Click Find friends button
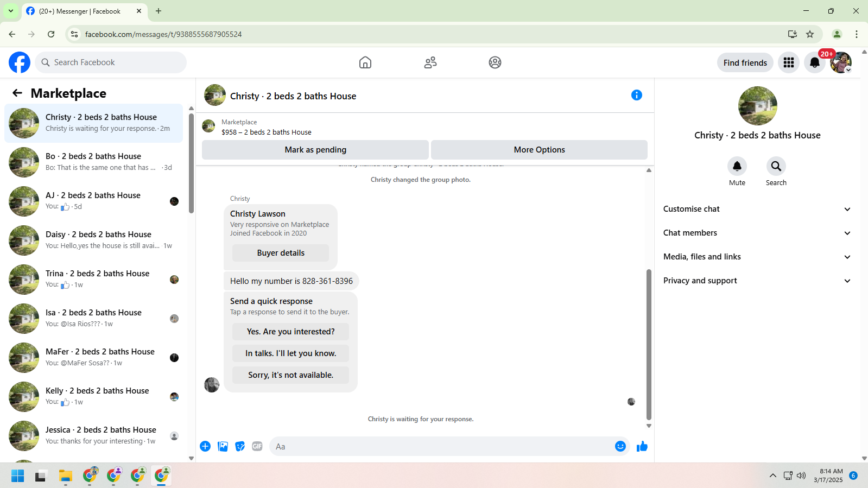Screen dimensions: 868x488 tap(745, 62)
